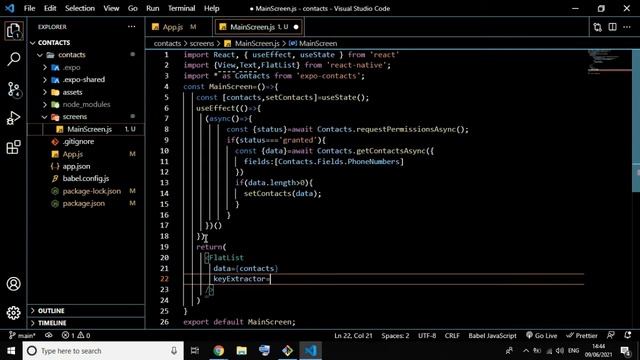Open babel.config.js in the file tree
Viewport: 640px width, 360px height.
pyautogui.click(x=86, y=178)
